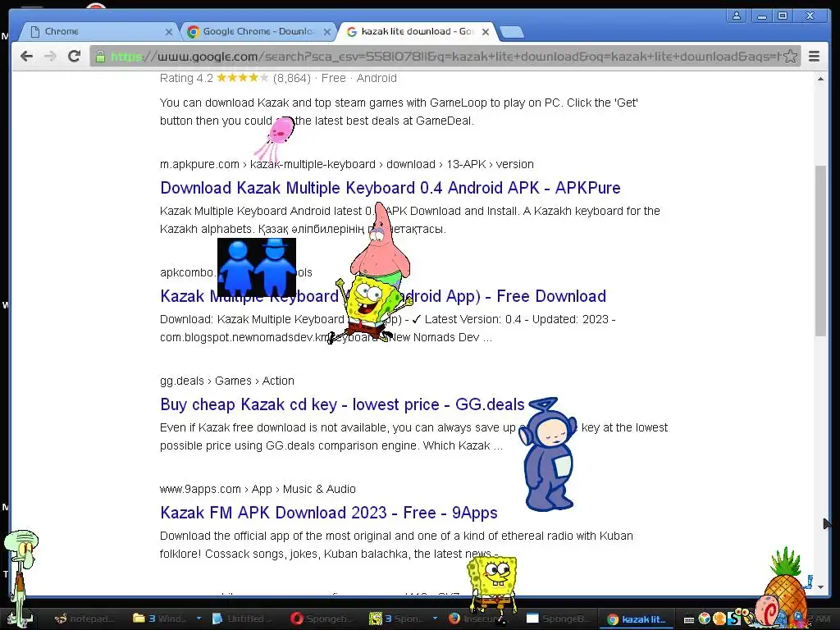This screenshot has height=630, width=840.
Task: Close the 'kazak lite download' tab
Action: tap(486, 32)
